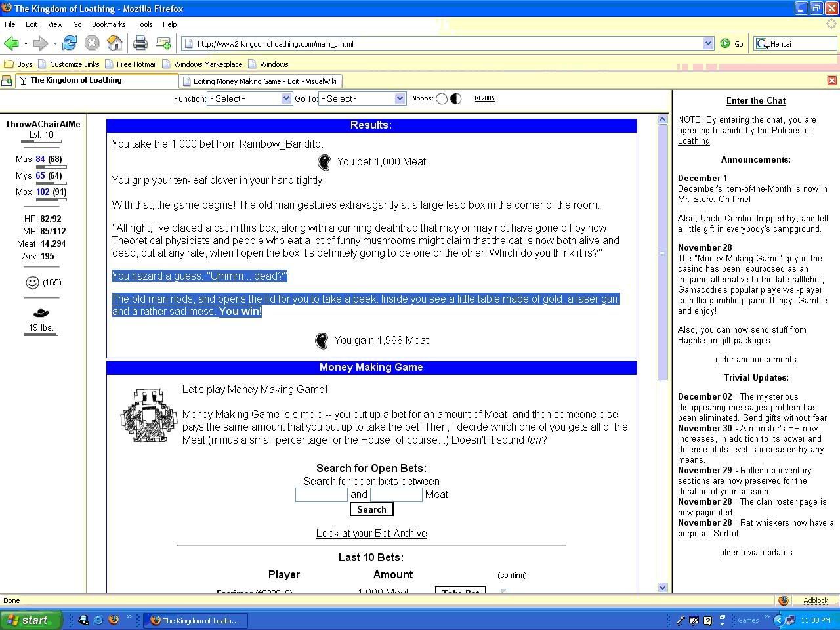The height and width of the screenshot is (630, 840).
Task: Click the meat icon beside 'You gain 1,998 Meat'
Action: (322, 341)
